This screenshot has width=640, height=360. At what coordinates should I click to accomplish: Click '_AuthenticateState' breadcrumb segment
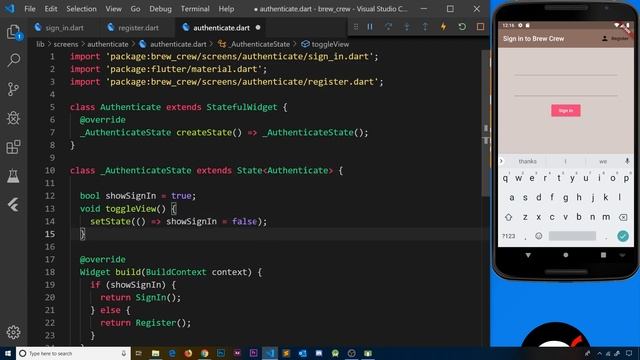click(x=259, y=44)
